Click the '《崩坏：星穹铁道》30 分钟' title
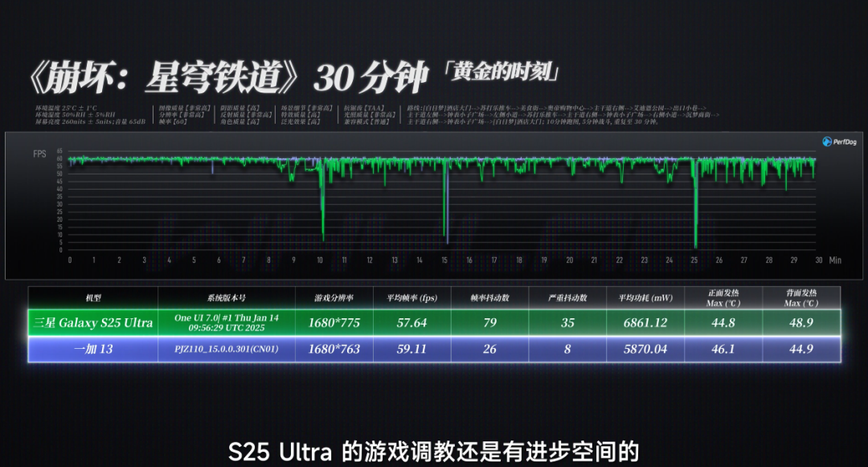Viewport: 868px width, 467px height. point(228,77)
